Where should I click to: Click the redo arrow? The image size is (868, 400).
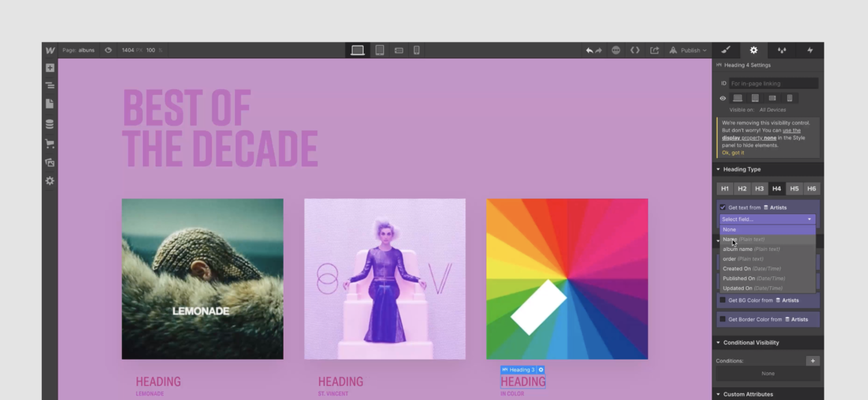tap(599, 50)
